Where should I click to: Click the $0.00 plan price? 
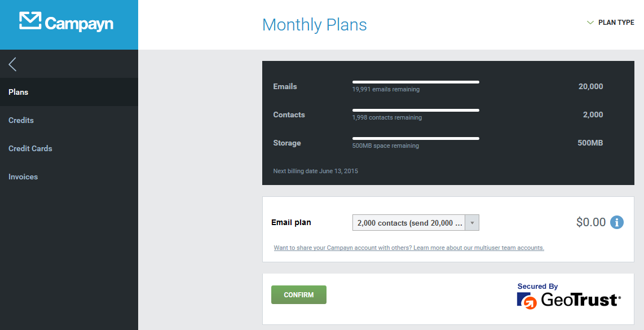(x=590, y=222)
